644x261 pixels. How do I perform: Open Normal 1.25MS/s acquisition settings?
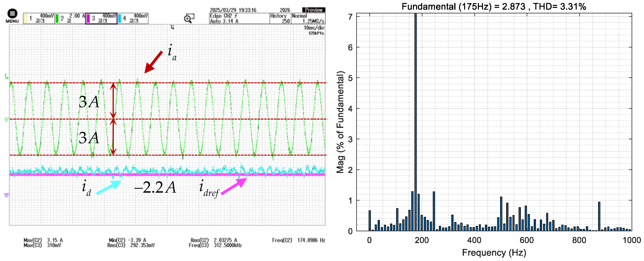click(308, 18)
